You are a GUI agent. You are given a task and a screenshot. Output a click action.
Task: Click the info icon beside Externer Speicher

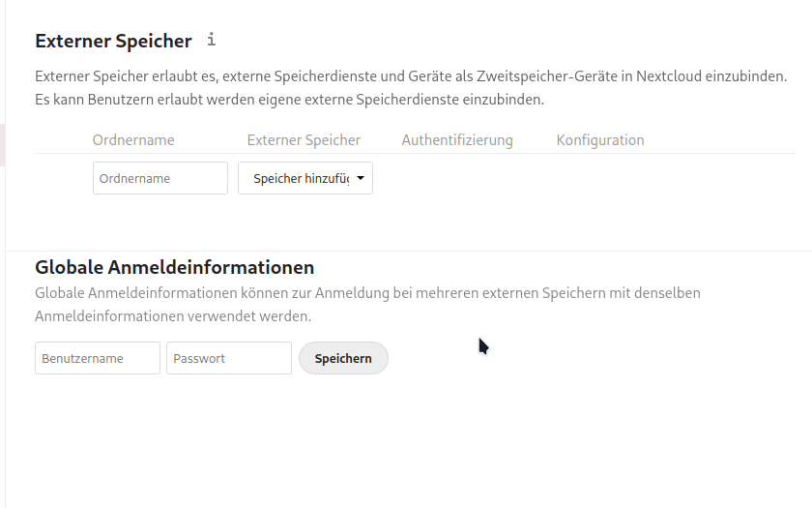[x=212, y=40]
